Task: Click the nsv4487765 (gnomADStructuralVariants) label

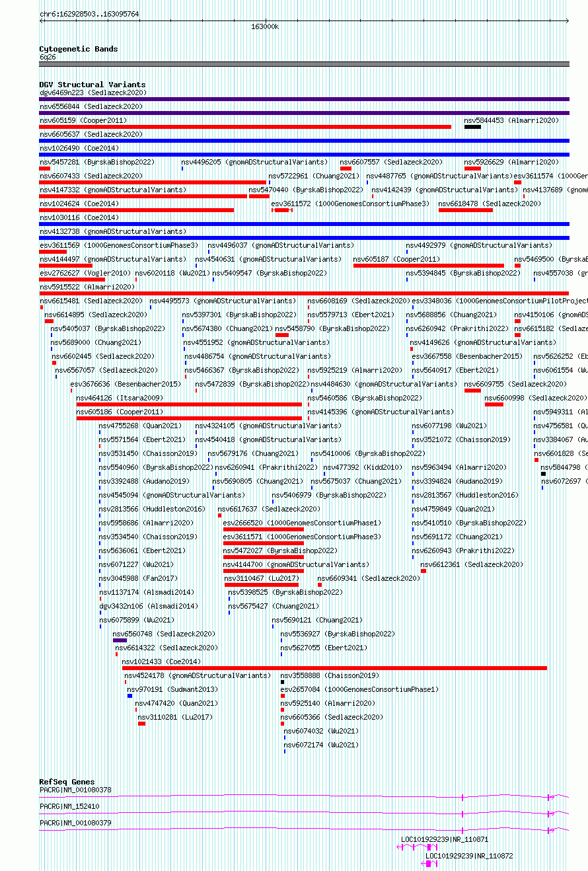Action: (x=439, y=176)
